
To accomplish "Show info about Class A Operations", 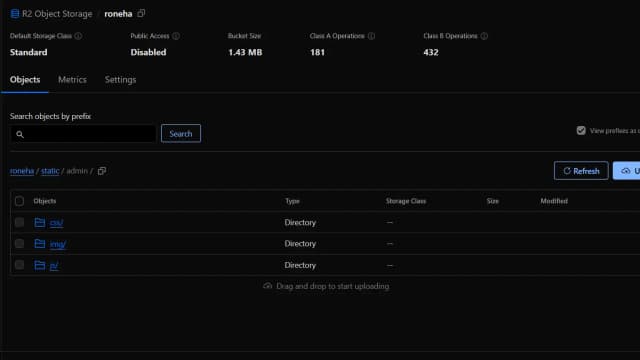I will tap(371, 36).
